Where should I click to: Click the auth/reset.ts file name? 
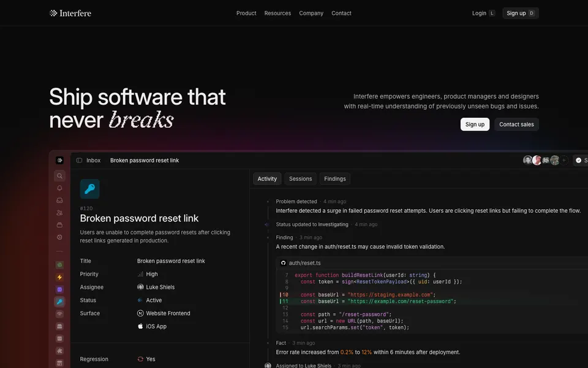[x=304, y=263]
